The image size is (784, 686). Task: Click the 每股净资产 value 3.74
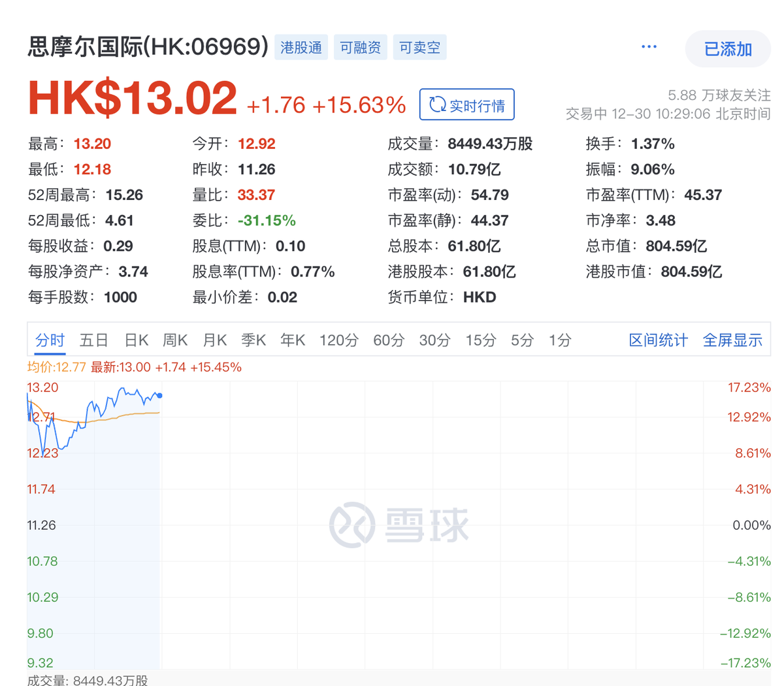133,271
